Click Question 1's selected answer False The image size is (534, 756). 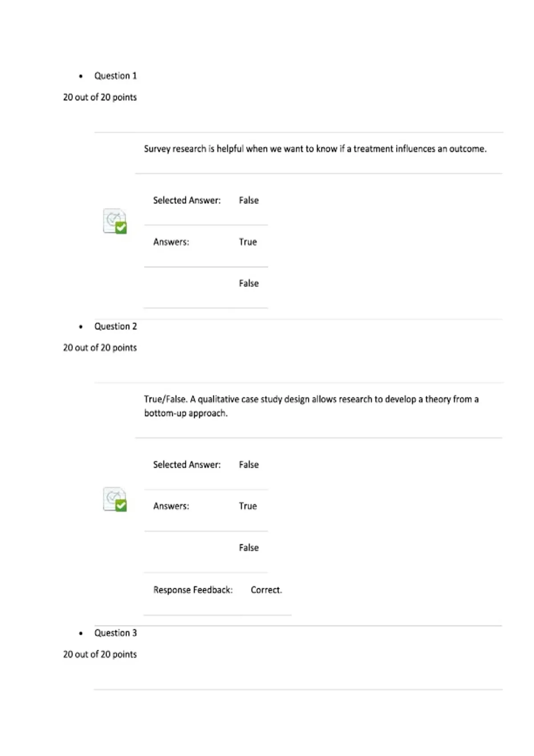click(249, 200)
